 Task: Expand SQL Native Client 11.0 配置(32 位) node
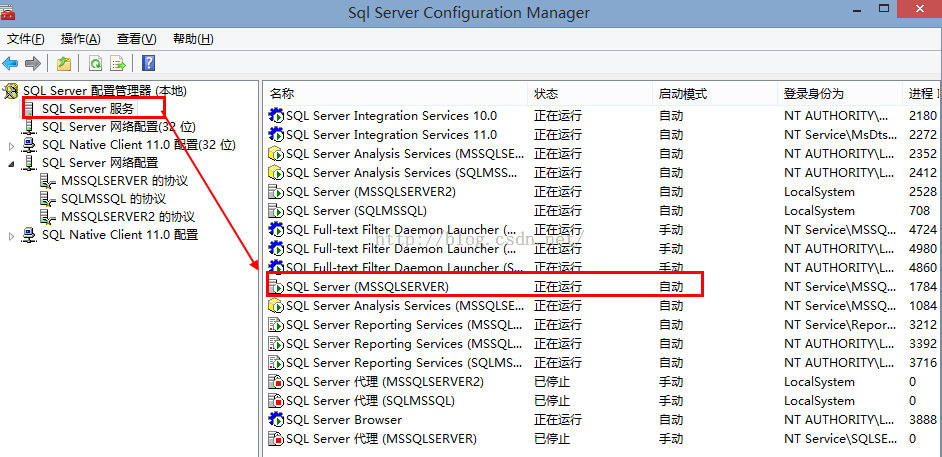coord(12,145)
